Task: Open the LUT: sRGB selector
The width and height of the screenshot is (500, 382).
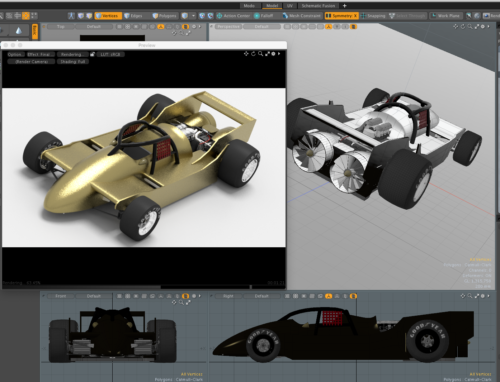Action: coord(110,54)
